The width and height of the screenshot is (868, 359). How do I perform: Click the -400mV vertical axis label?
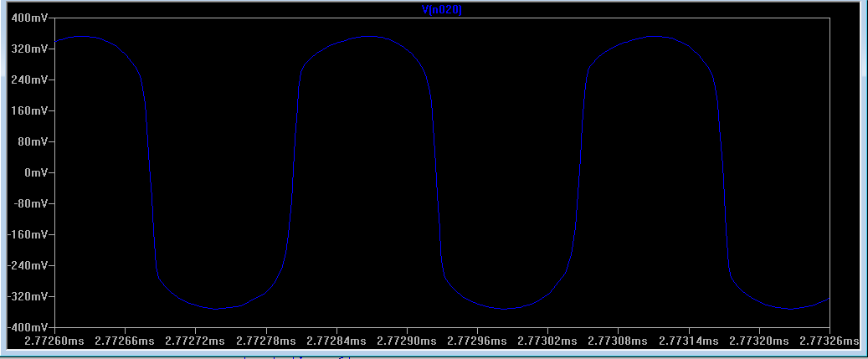27,327
